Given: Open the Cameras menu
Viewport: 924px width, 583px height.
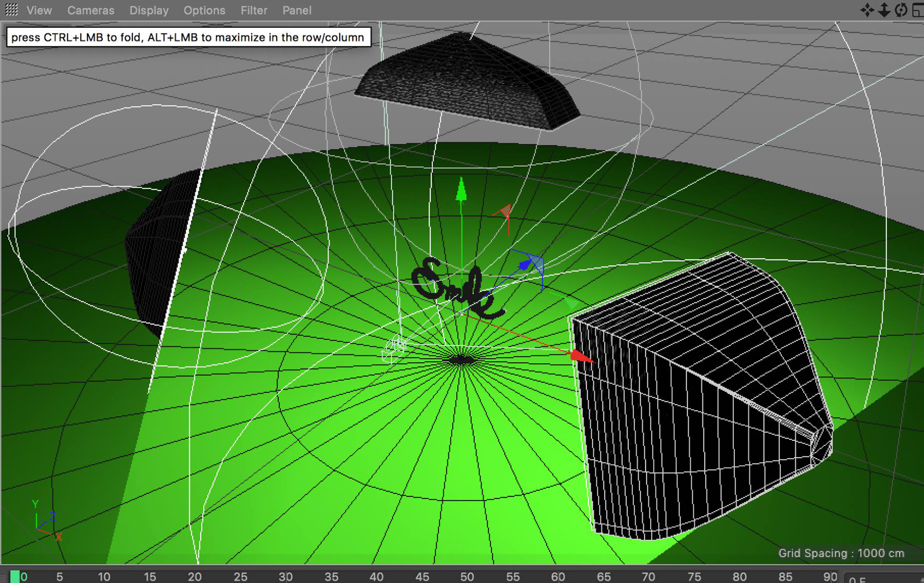Looking at the screenshot, I should pos(90,10).
